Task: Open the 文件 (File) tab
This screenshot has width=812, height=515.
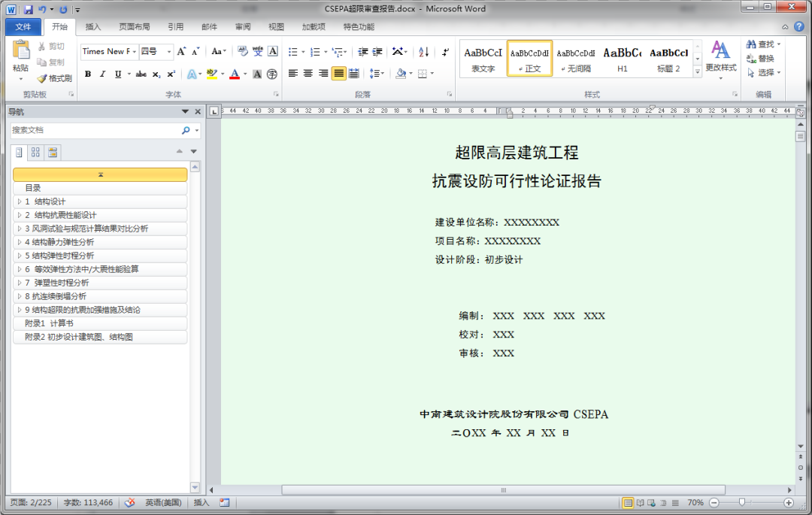Action: tap(23, 27)
